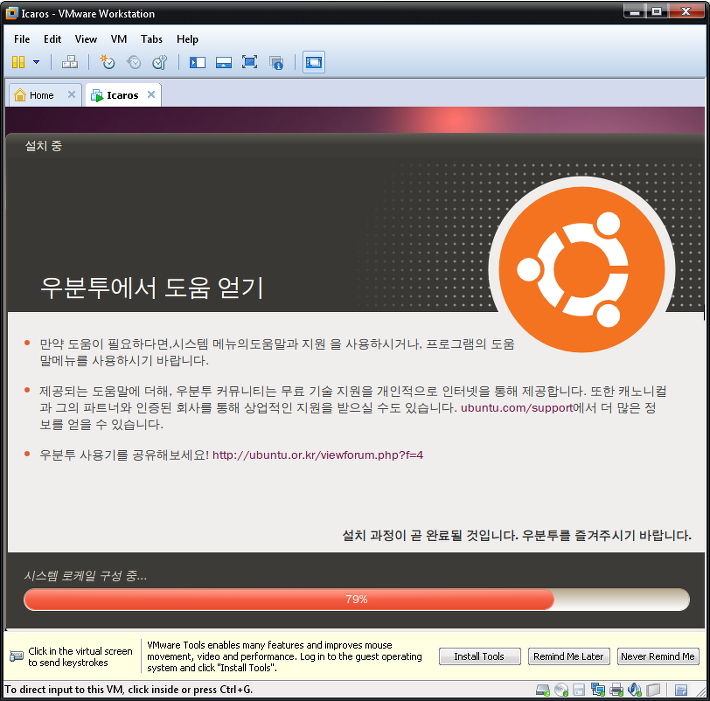Click the keyboard icon beside keystrokes hint

coord(16,656)
